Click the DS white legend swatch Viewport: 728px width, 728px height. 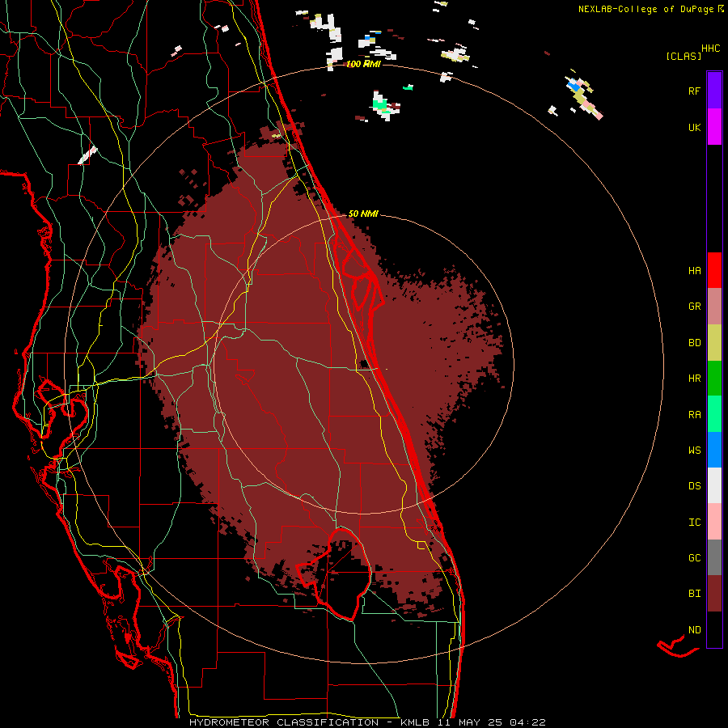(x=714, y=485)
